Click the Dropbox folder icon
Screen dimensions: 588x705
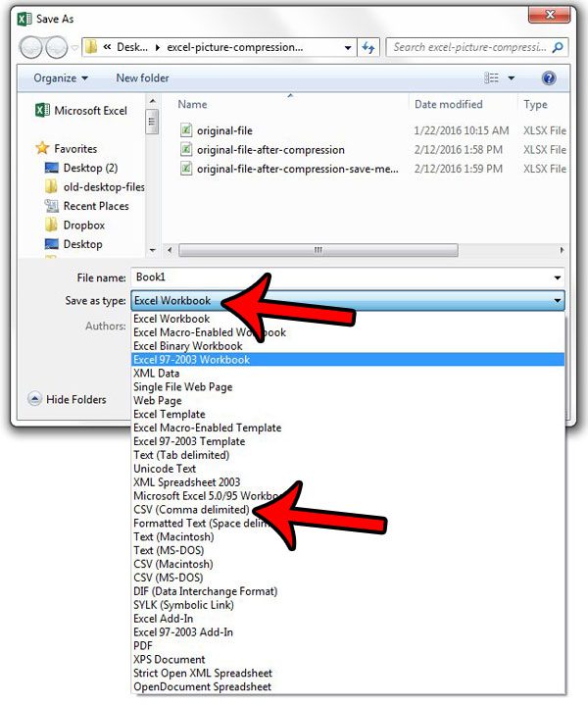click(52, 225)
